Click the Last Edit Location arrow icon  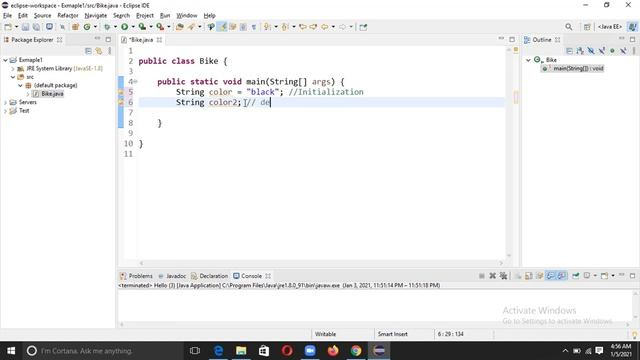pyautogui.click(x=302, y=27)
